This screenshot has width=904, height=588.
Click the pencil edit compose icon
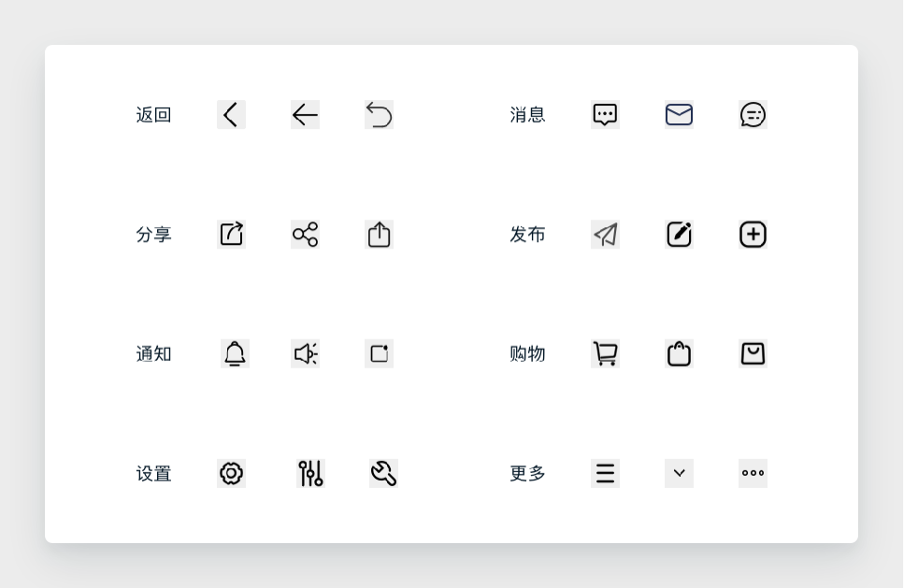click(679, 235)
